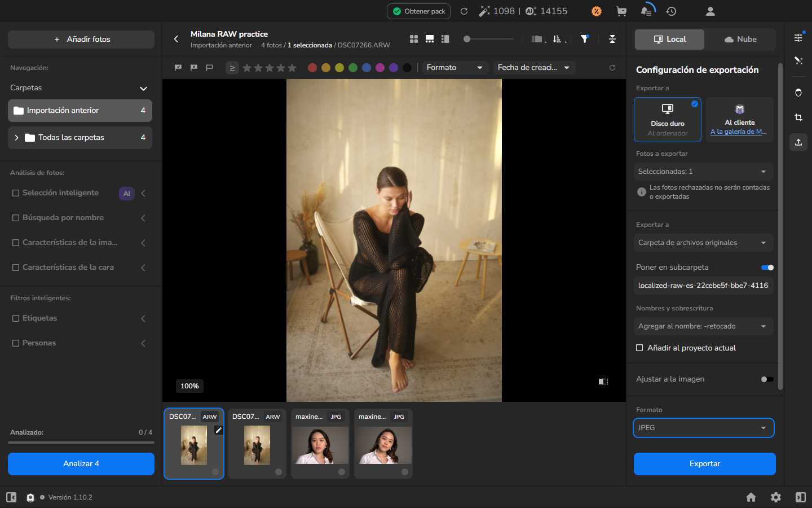The height and width of the screenshot is (508, 812).
Task: Open the filter funnel icon
Action: [x=585, y=39]
